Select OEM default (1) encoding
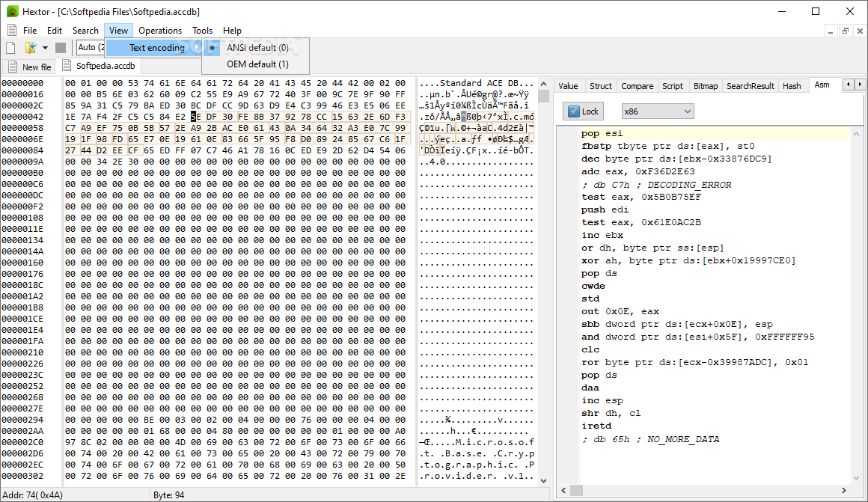This screenshot has height=502, width=868. (x=255, y=64)
